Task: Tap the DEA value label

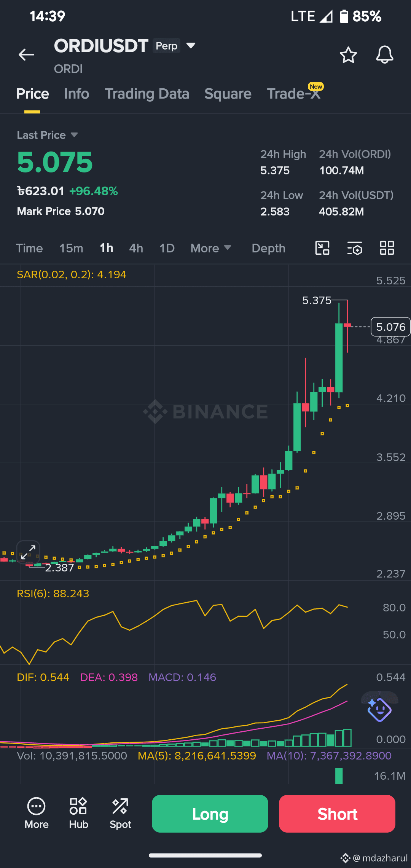Action: coord(109,677)
